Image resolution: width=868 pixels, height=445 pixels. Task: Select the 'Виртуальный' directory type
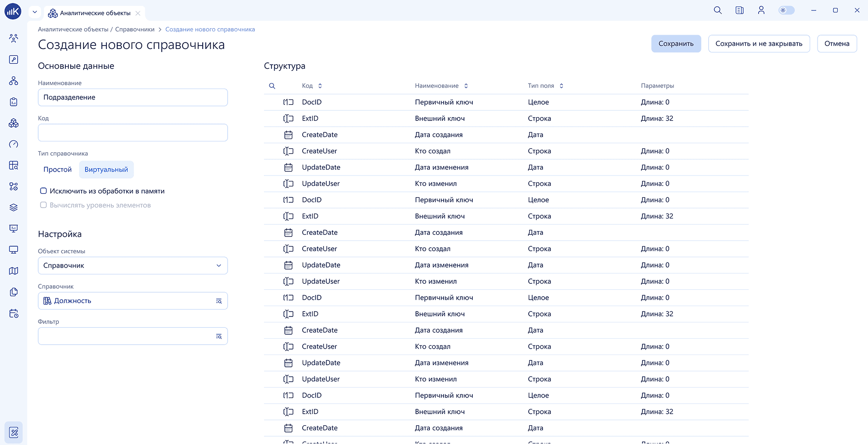(x=106, y=170)
